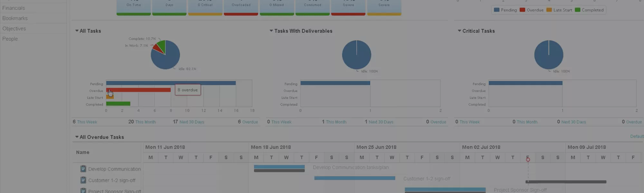
Task: Open the Develop Communication task clipboard icon
Action: pyautogui.click(x=83, y=169)
